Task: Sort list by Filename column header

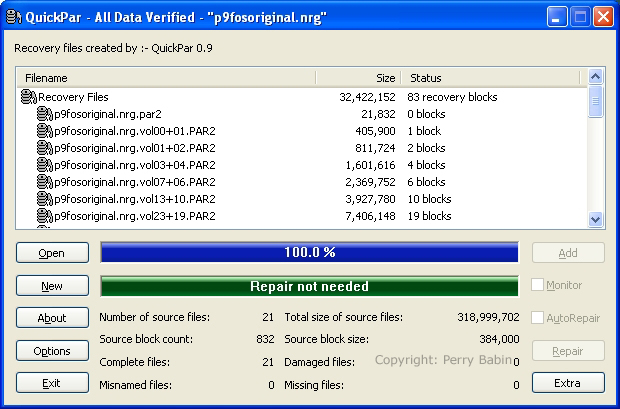Action: pyautogui.click(x=166, y=78)
